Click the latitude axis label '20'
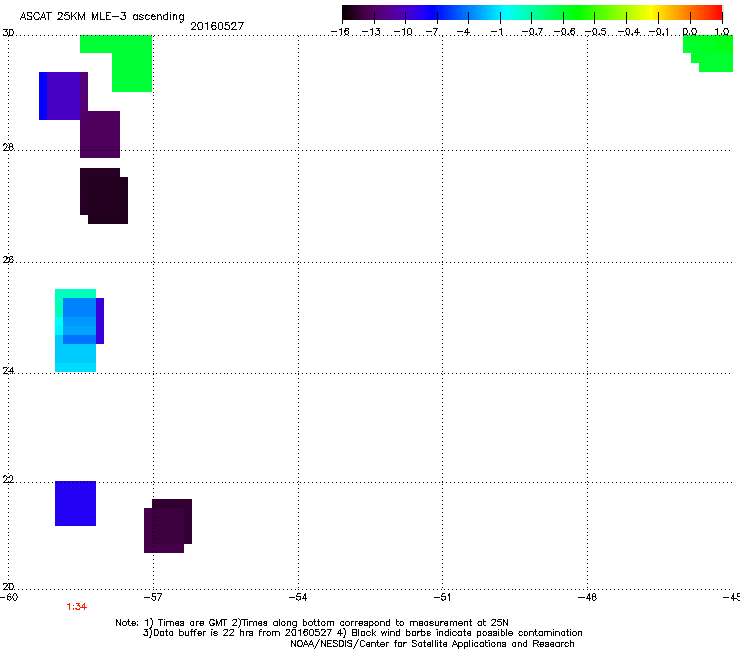 pyautogui.click(x=8, y=587)
